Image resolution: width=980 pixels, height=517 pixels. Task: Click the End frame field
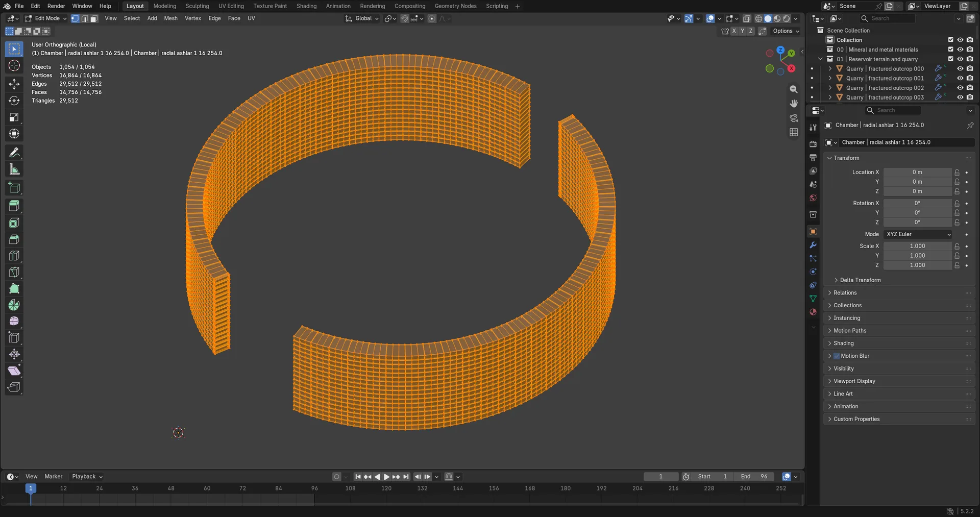click(754, 477)
